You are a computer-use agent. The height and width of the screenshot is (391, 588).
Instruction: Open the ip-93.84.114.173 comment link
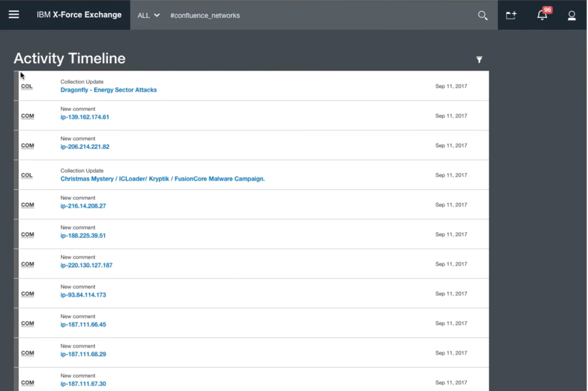(83, 295)
